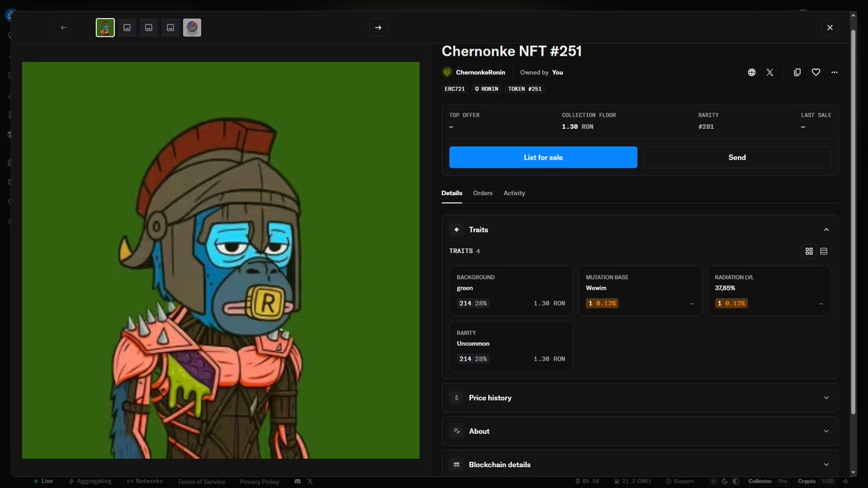Switch traits to grid view
The width and height of the screenshot is (868, 488).
tap(809, 251)
